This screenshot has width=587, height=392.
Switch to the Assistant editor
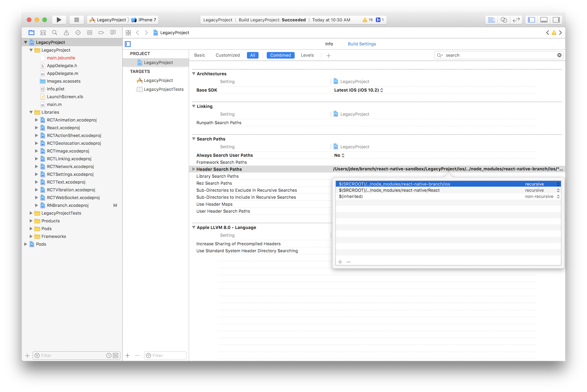tap(504, 20)
